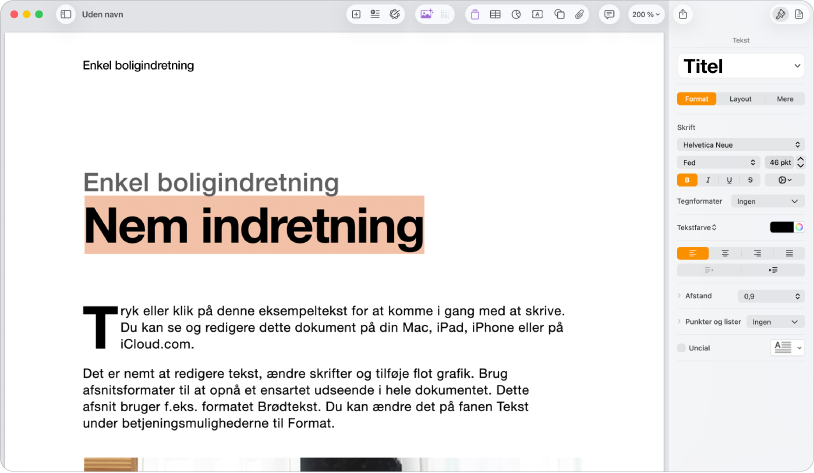Viewport: 814px width, 473px height.
Task: Click the Format paintbrush icon
Action: (x=780, y=15)
